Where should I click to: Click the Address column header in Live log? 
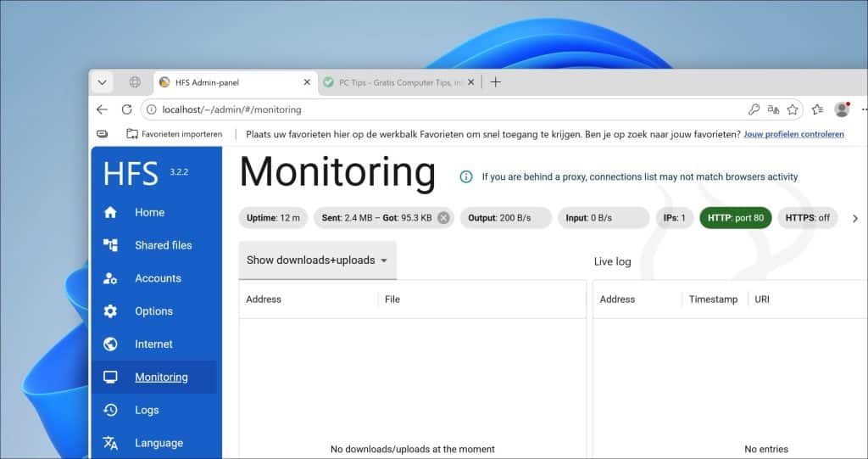tap(617, 299)
